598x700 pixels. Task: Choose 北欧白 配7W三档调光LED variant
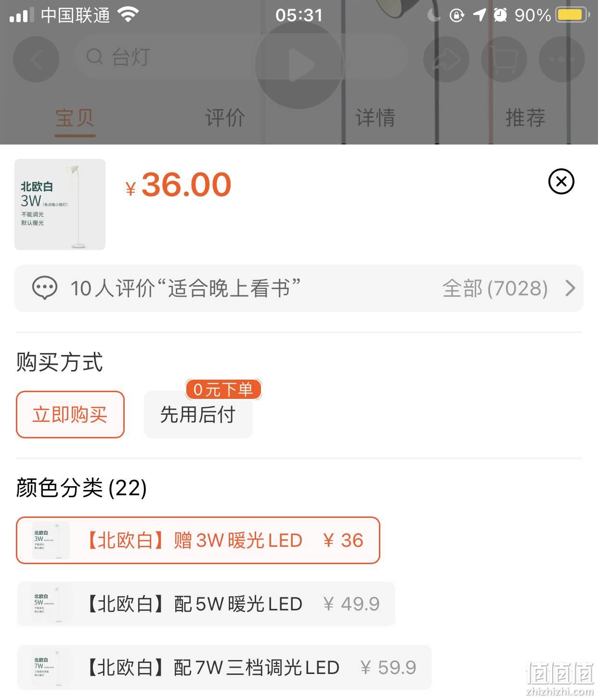[x=224, y=667]
